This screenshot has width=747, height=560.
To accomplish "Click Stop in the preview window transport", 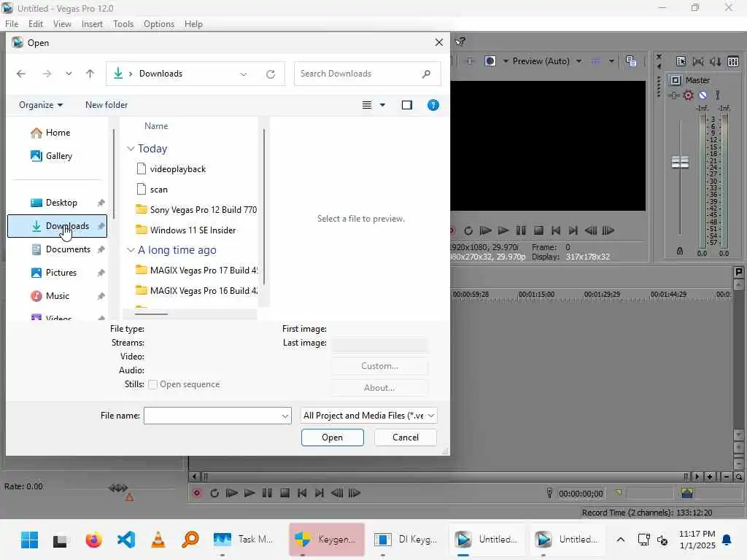I will 538,231.
